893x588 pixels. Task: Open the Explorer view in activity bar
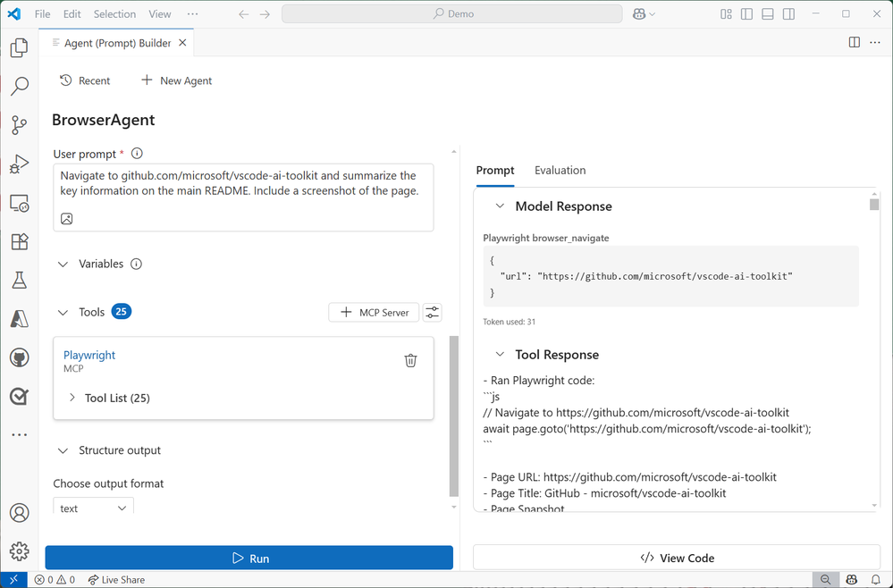(x=20, y=47)
